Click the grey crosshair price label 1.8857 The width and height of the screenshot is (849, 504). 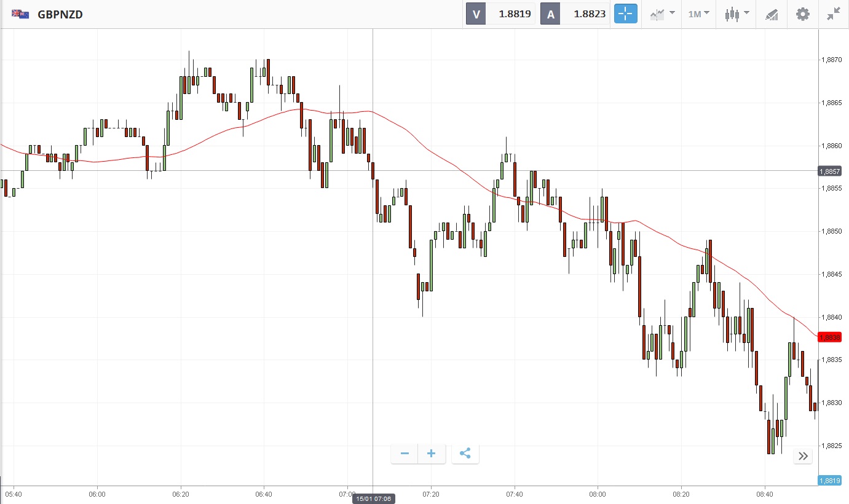click(x=829, y=171)
